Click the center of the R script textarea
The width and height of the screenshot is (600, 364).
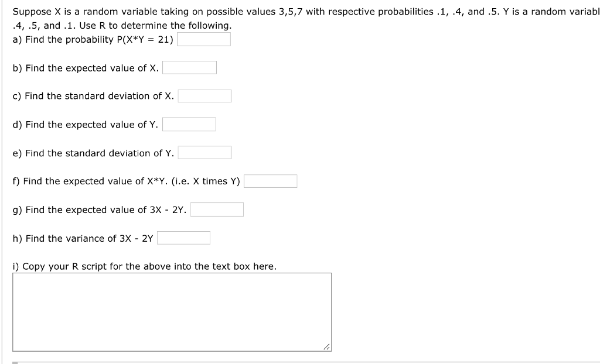[173, 310]
